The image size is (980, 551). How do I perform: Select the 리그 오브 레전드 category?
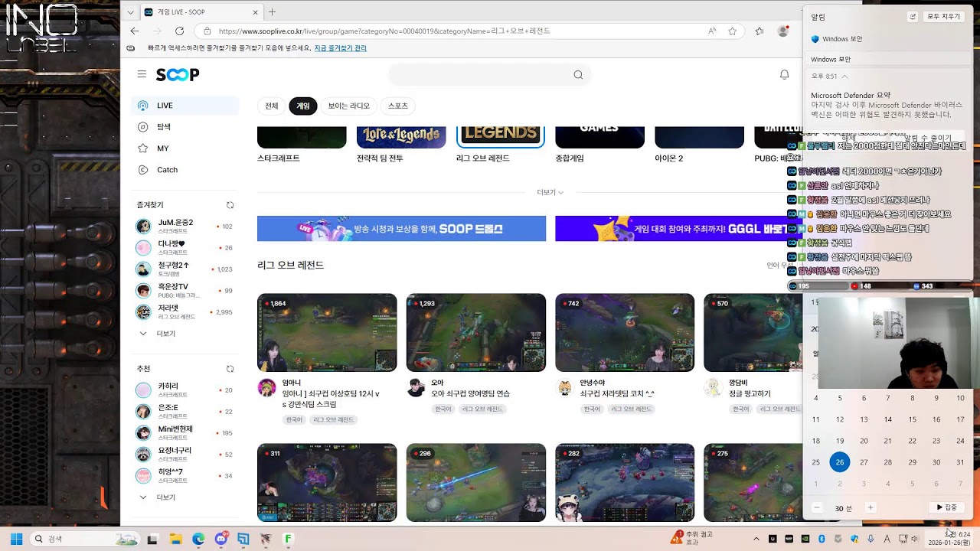pos(501,145)
